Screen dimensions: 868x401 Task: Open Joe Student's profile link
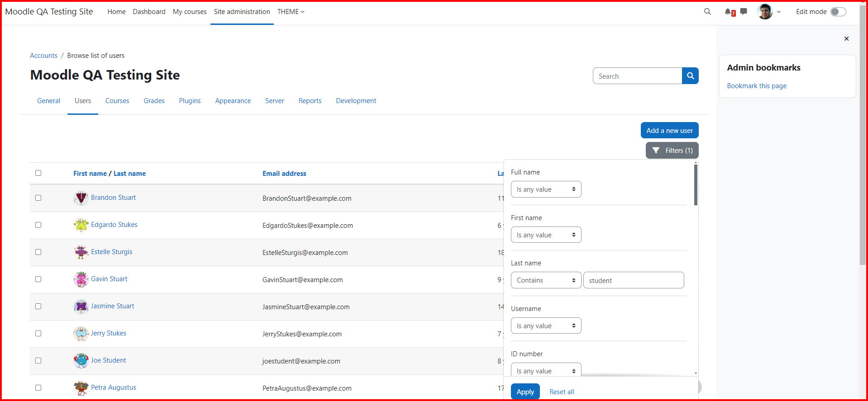pos(108,360)
